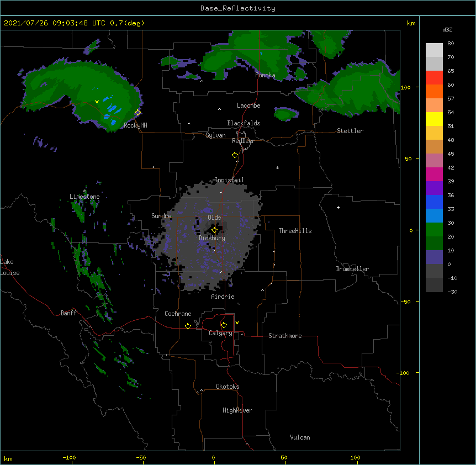Click the -30 value on the dBZ legend
Viewport: 476px width, 465px height.
[x=452, y=292]
